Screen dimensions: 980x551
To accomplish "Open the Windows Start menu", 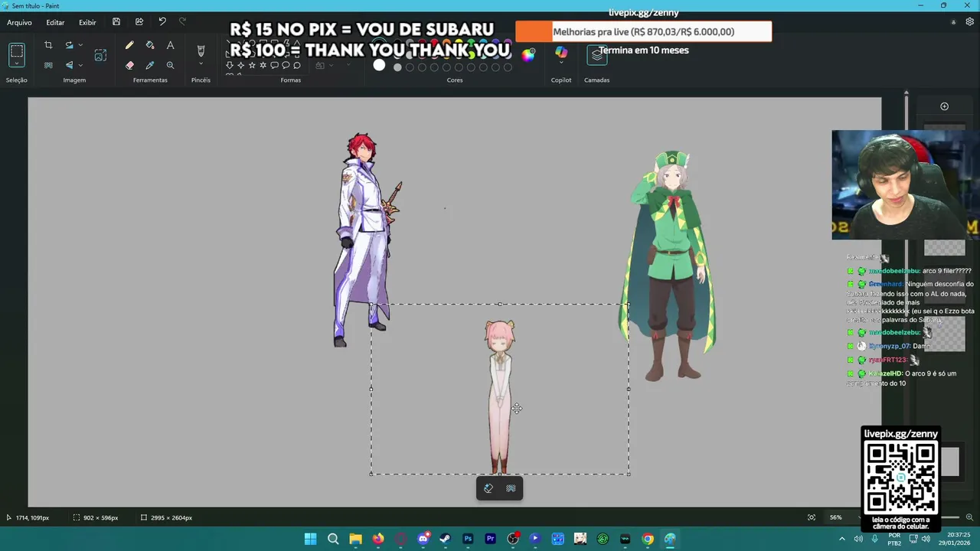I will pos(310,539).
